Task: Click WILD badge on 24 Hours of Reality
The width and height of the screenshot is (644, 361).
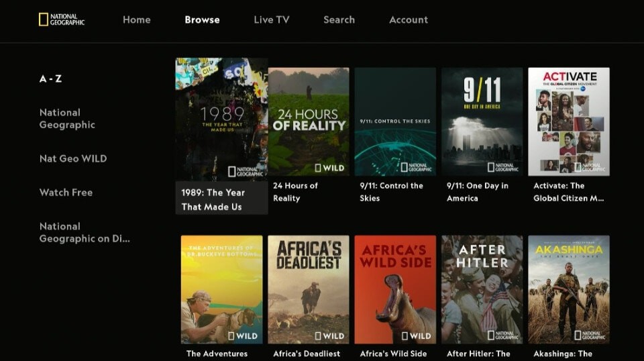Action: (329, 168)
